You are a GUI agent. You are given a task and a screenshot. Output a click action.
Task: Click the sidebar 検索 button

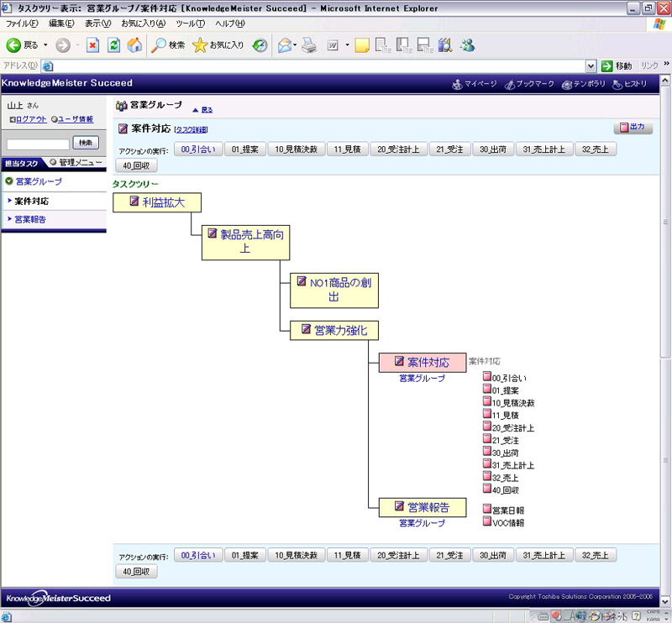point(86,143)
